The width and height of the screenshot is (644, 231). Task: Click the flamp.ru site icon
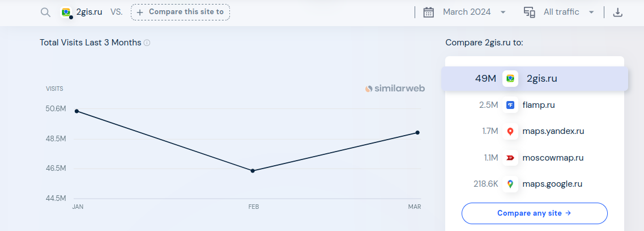pos(510,106)
